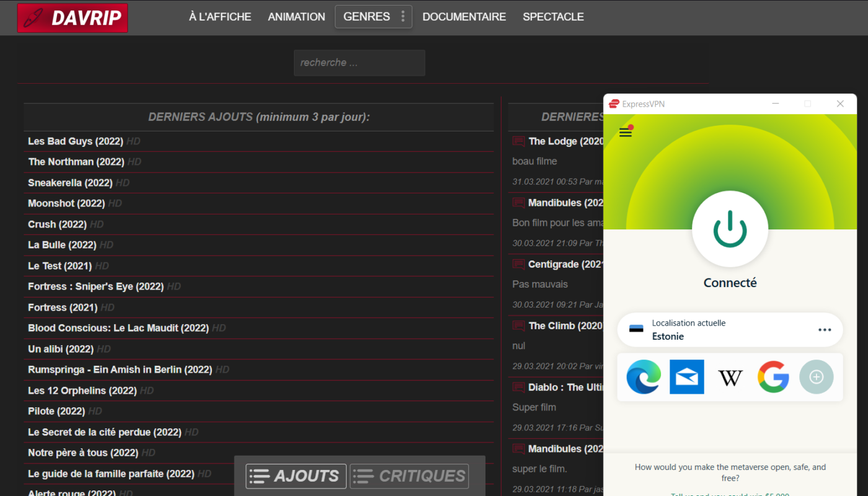The image size is (868, 496).
Task: Open Pilote (2022) entry
Action: (56, 411)
